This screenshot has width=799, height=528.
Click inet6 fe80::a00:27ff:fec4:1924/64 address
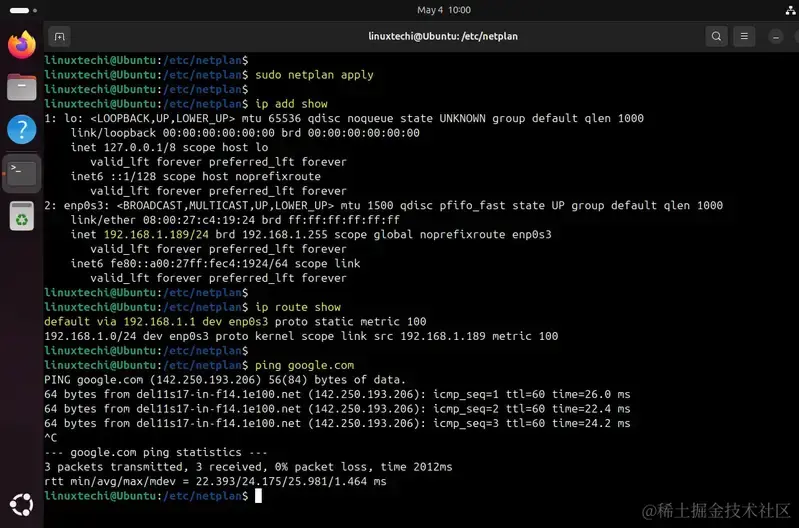(199, 263)
